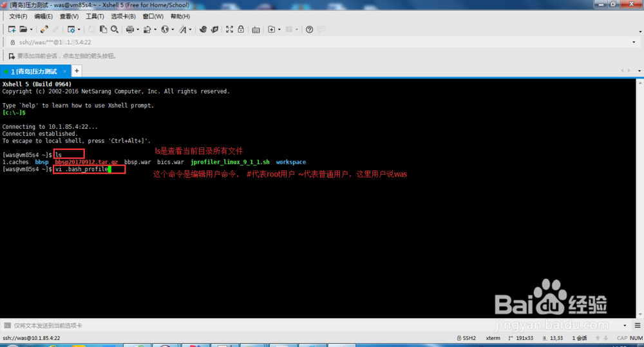
Task: Click the ssh://was@10.1.85.4:22 status text
Action: [31, 338]
